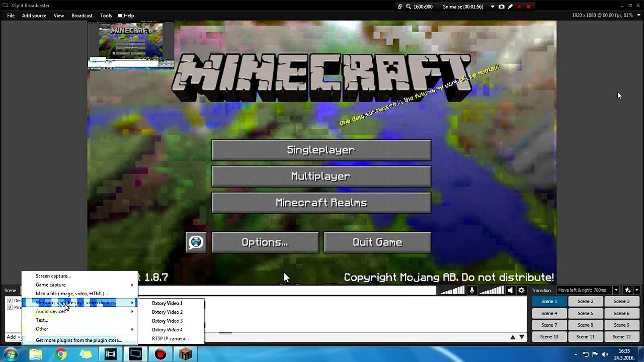Move source down with the down arrow

(522, 337)
